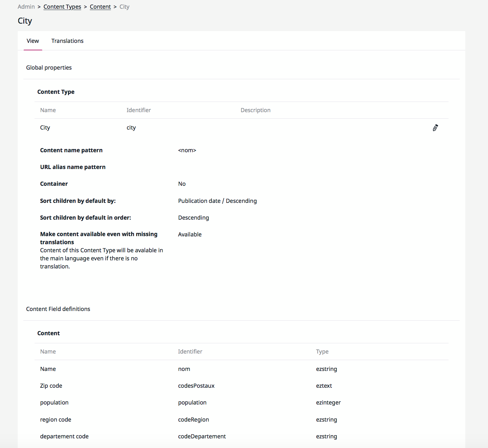Select the region code field name
Image resolution: width=488 pixels, height=448 pixels.
(56, 420)
